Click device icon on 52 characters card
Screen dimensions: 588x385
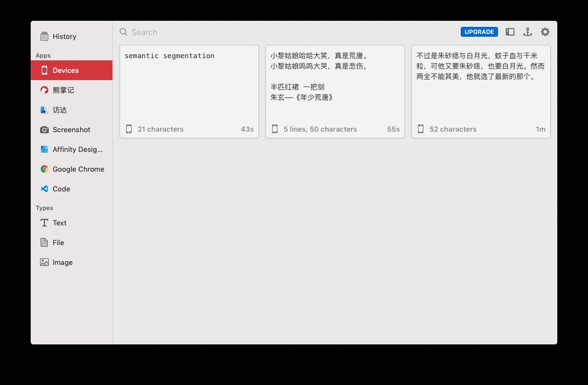pos(420,129)
